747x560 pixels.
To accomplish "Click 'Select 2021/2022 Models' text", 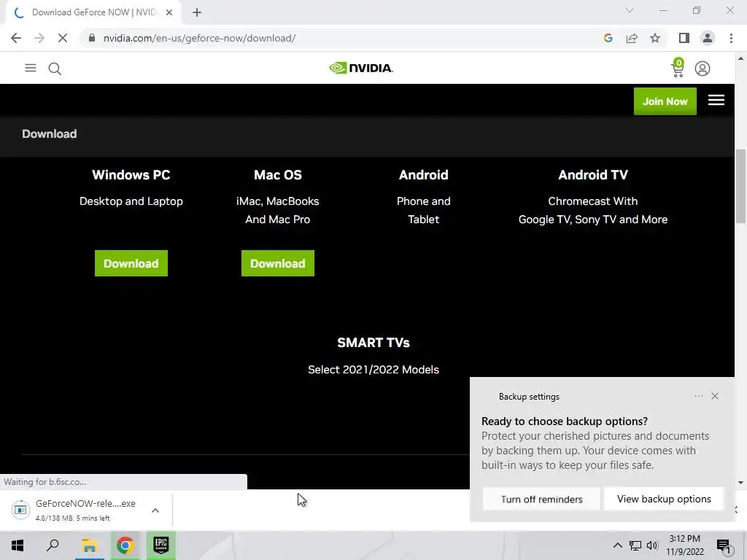I will (373, 370).
